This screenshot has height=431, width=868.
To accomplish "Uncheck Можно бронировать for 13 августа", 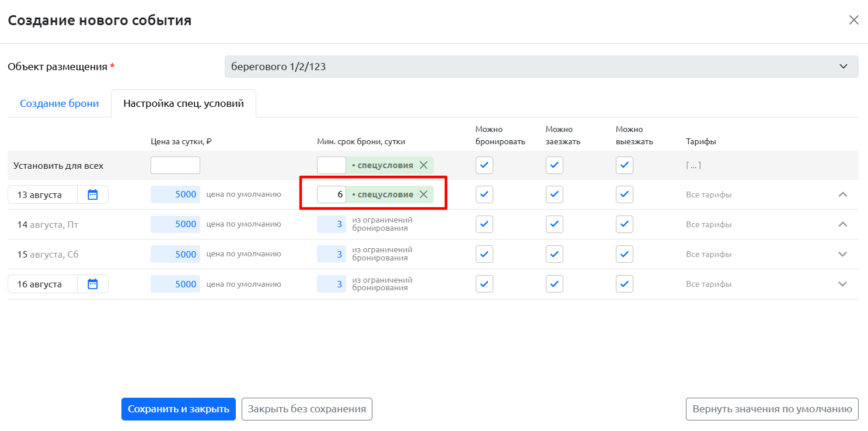I will [484, 194].
